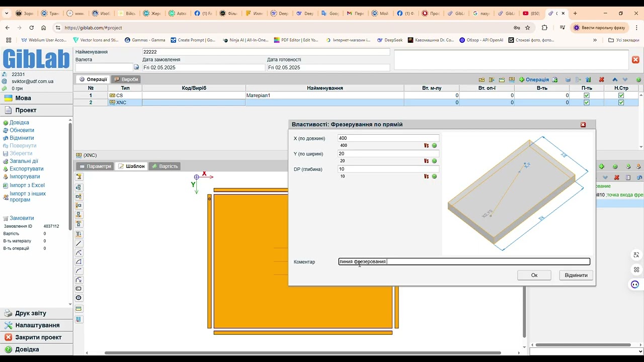Click Загальні дії in sidebar
The height and width of the screenshot is (362, 644).
(x=24, y=161)
